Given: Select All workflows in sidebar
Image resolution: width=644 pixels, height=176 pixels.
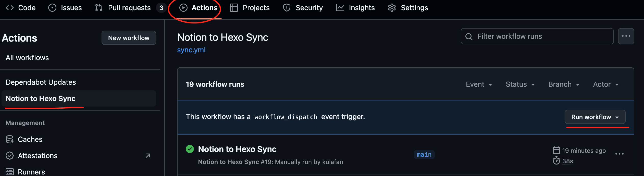Looking at the screenshot, I should click(27, 58).
